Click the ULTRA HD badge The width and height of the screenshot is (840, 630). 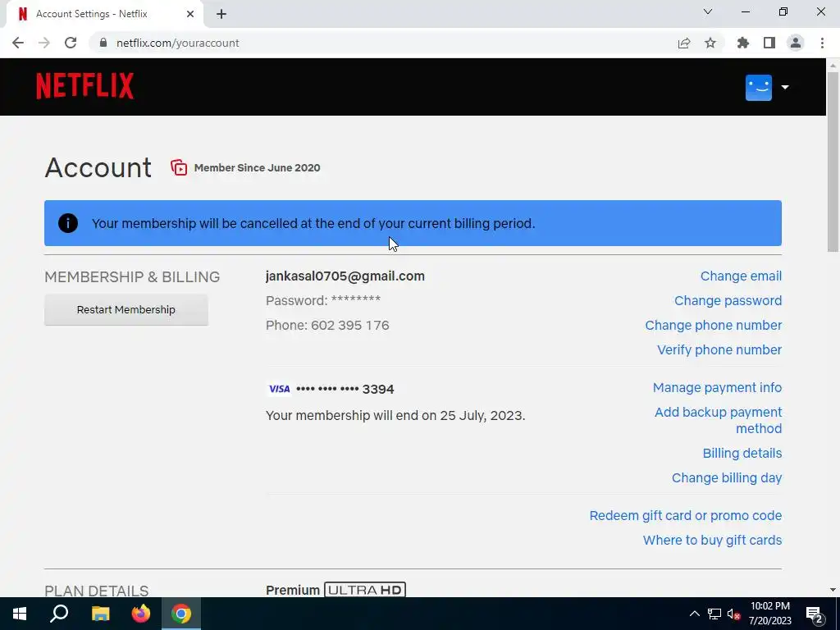tap(365, 590)
